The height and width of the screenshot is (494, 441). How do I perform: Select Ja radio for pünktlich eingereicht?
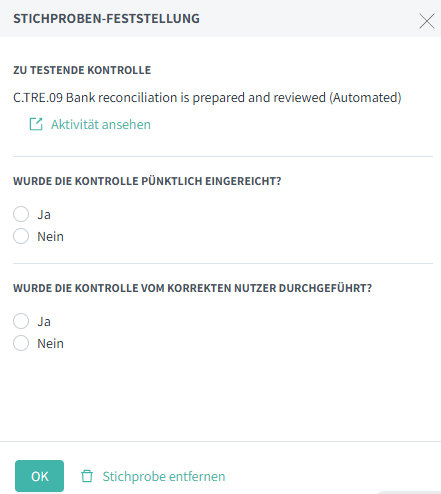tap(21, 214)
